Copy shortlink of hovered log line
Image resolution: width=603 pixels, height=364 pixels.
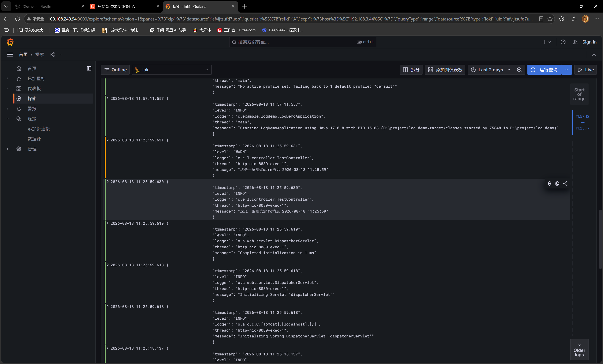point(565,183)
